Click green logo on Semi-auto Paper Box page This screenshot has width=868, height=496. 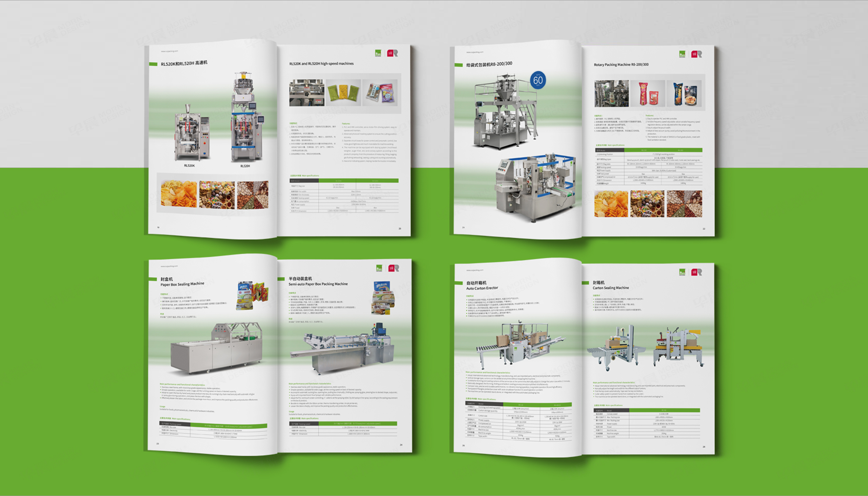(x=379, y=268)
